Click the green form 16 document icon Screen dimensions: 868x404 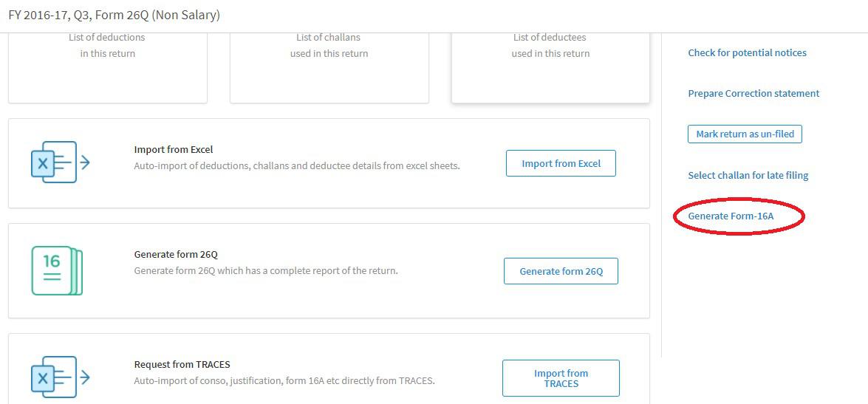[57, 270]
